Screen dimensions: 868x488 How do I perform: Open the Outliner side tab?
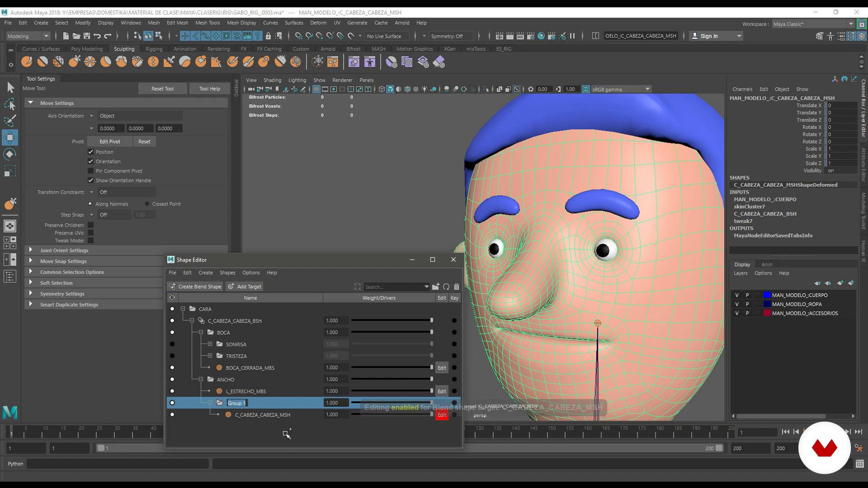pyautogui.click(x=236, y=88)
